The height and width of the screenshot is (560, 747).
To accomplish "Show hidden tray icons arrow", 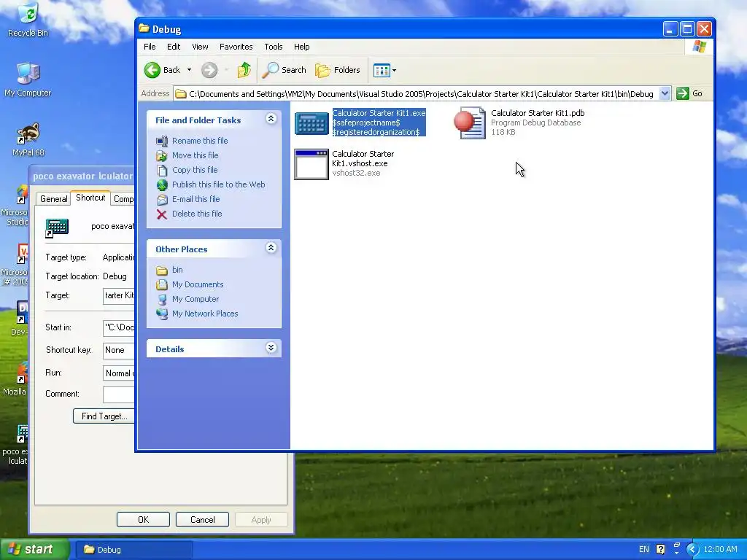I will click(x=692, y=550).
